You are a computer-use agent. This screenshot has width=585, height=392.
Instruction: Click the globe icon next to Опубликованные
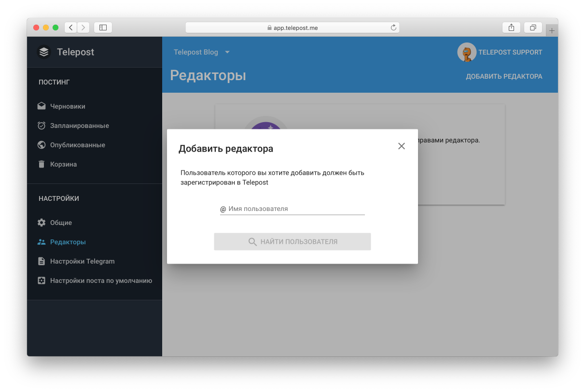tap(42, 144)
